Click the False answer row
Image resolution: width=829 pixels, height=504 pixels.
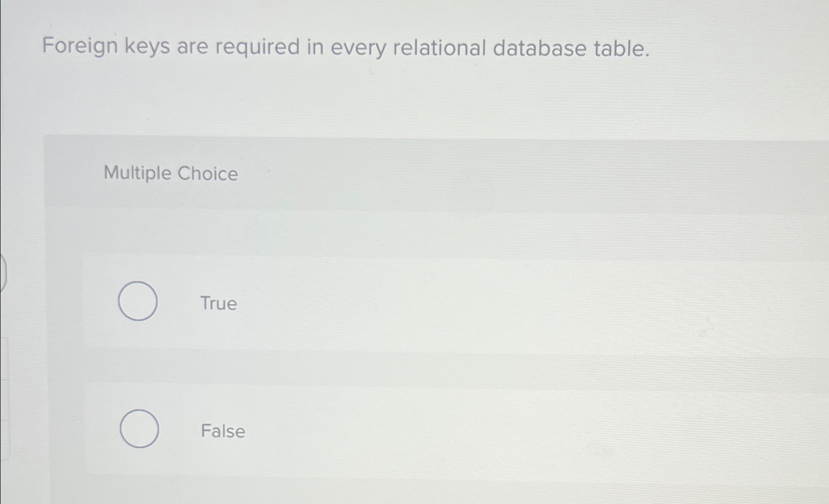(345, 430)
